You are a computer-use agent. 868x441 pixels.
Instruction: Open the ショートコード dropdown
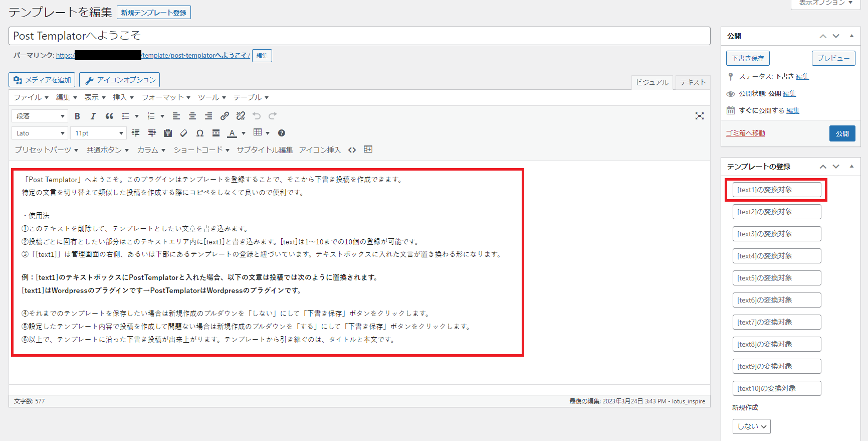tap(201, 150)
